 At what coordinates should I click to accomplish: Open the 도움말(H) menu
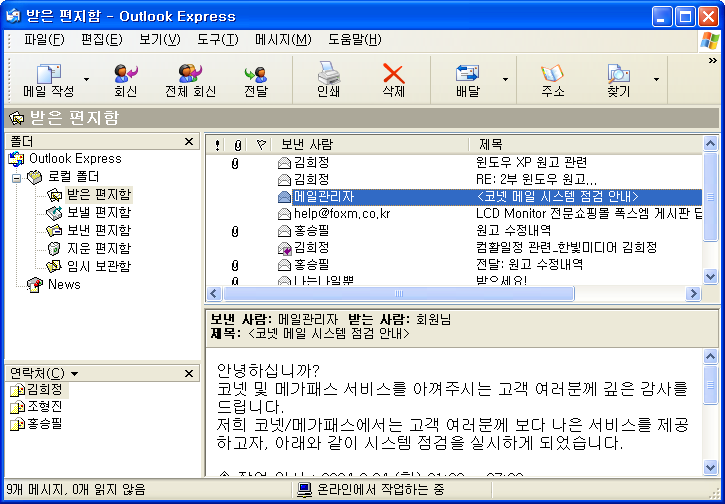(x=355, y=40)
